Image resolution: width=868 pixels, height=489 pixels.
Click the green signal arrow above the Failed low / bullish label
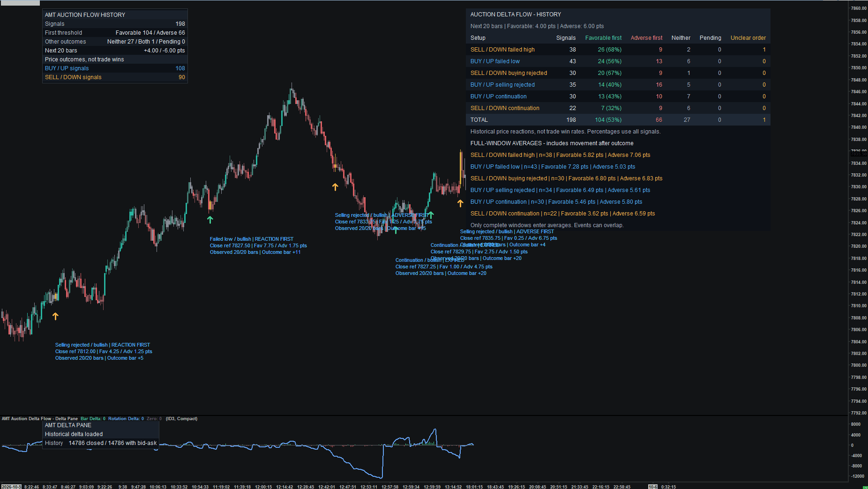[x=210, y=219]
